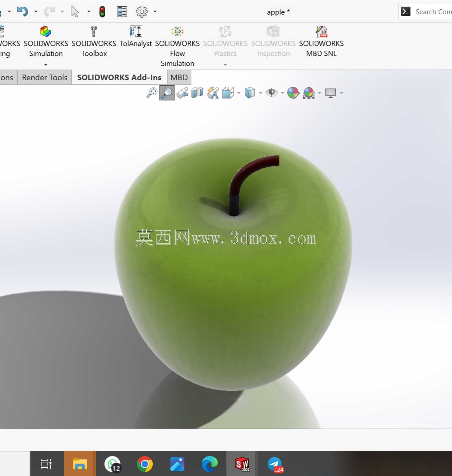
Task: Click the Undo arrow icon
Action: click(x=23, y=12)
